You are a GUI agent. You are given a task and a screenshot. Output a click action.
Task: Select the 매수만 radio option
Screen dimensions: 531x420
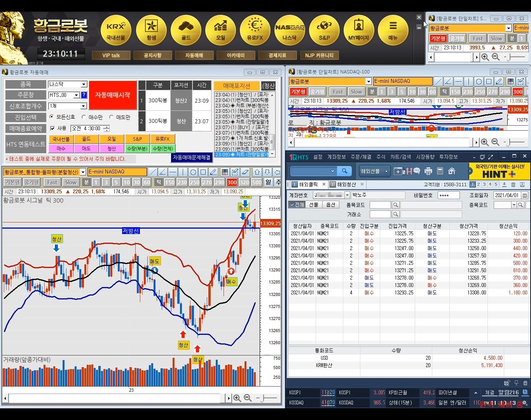click(x=84, y=117)
